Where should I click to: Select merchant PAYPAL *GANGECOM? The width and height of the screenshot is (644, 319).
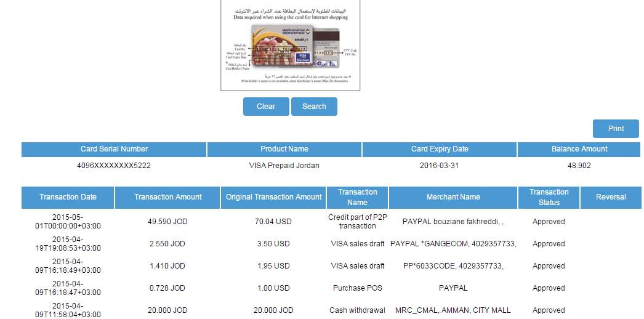pyautogui.click(x=453, y=244)
